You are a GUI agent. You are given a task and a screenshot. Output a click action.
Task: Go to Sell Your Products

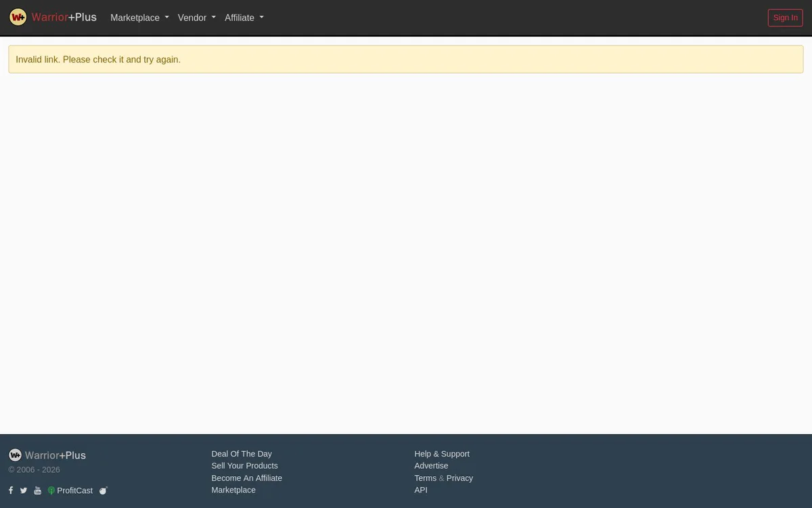tap(244, 466)
